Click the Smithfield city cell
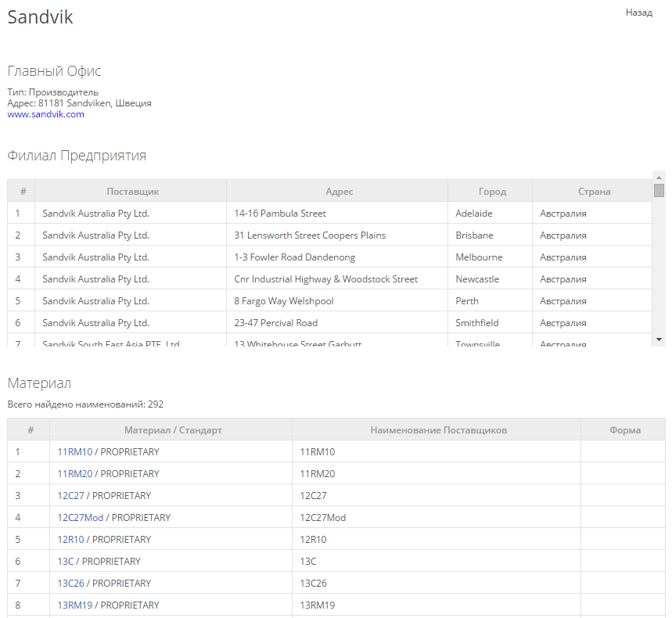 pos(491,322)
